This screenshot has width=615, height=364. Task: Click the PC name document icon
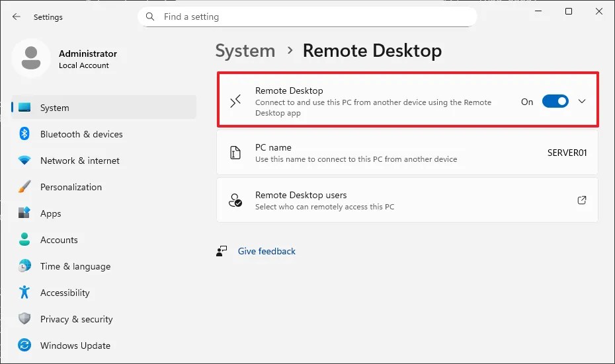pos(235,153)
